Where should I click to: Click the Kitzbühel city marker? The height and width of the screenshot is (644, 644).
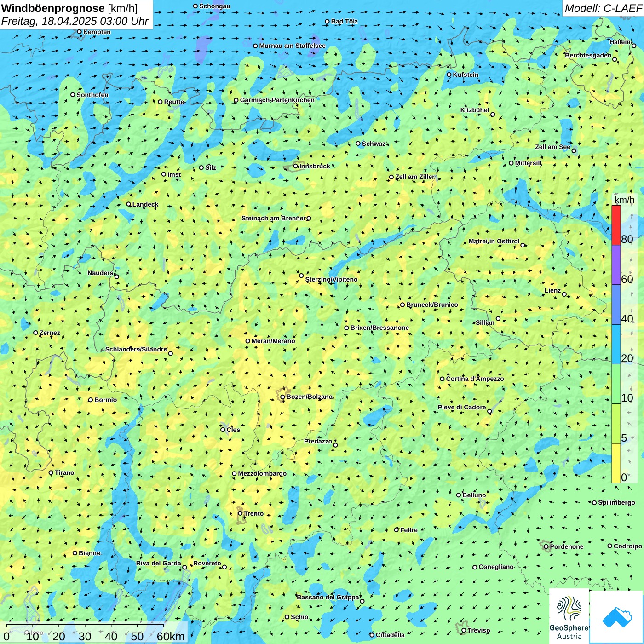[x=493, y=115]
